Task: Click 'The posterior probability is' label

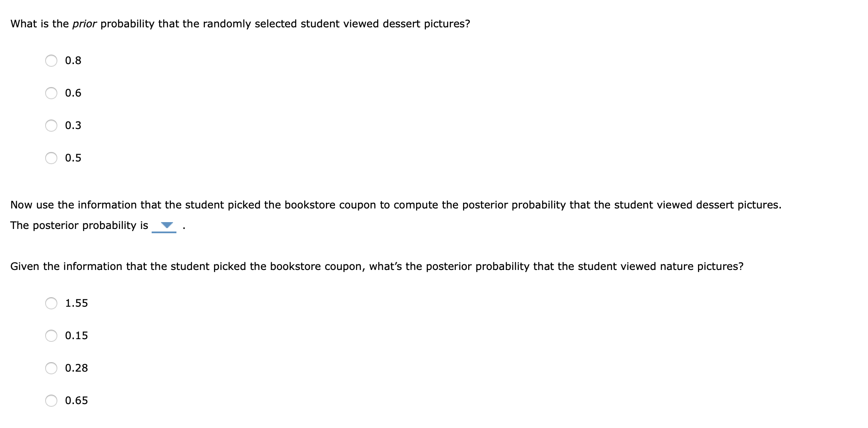Action: [78, 226]
